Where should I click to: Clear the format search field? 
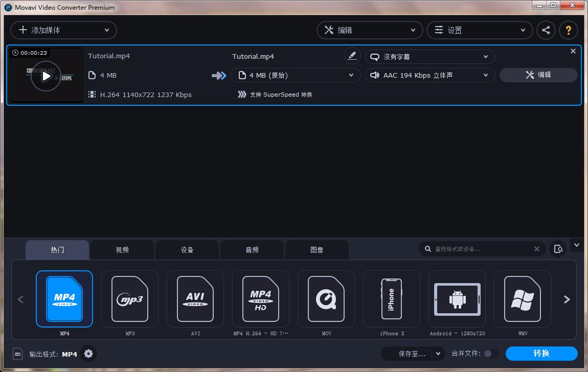[537, 249]
